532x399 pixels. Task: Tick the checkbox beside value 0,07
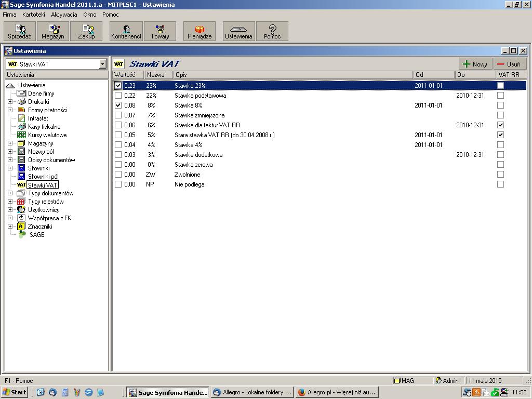118,115
